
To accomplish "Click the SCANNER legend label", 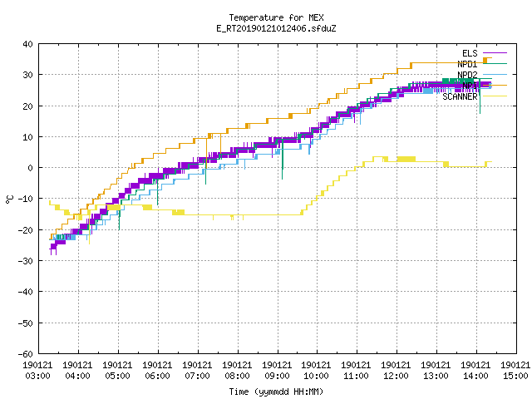I will (x=460, y=96).
